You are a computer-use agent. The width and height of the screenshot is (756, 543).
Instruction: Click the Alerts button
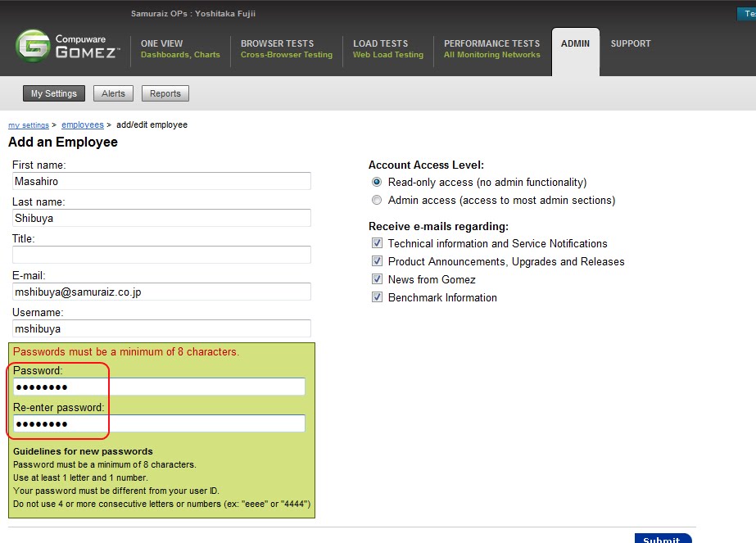[113, 93]
